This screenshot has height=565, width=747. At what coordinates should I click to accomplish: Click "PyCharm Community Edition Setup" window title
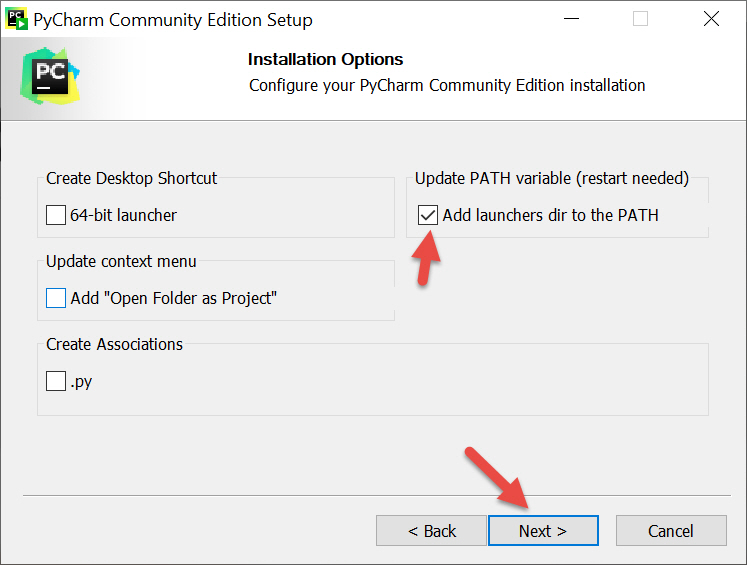pyautogui.click(x=173, y=20)
